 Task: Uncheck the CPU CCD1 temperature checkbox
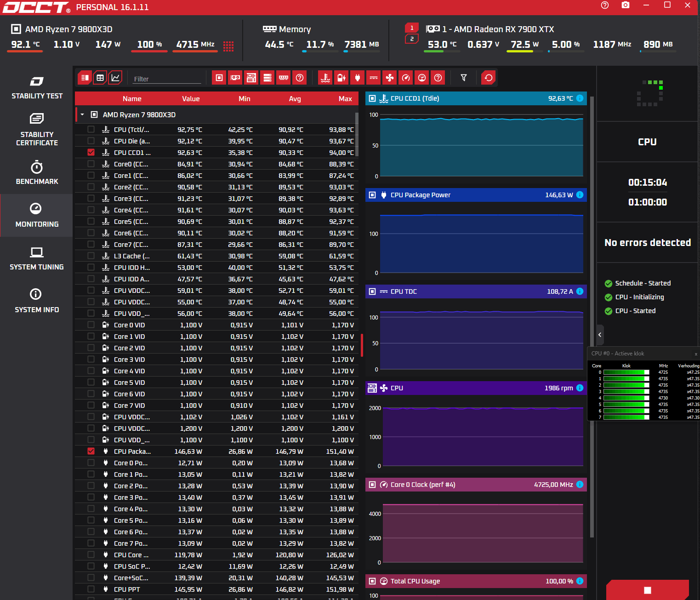coord(91,153)
